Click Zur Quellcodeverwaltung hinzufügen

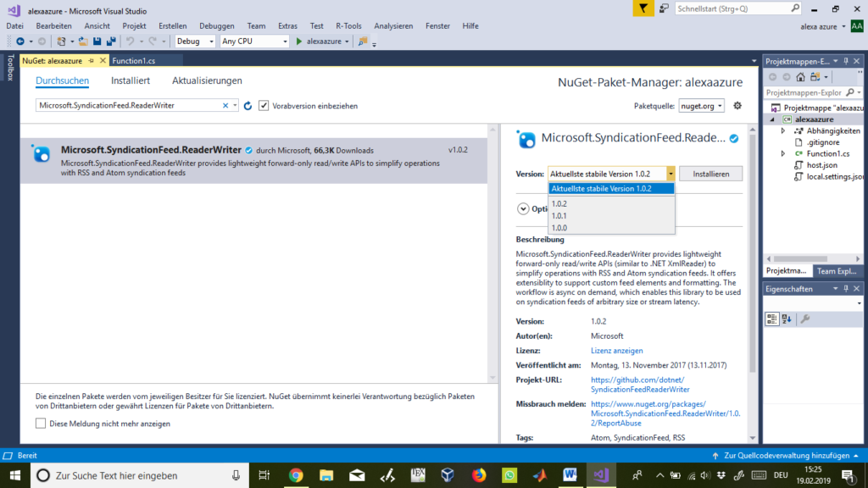click(787, 455)
